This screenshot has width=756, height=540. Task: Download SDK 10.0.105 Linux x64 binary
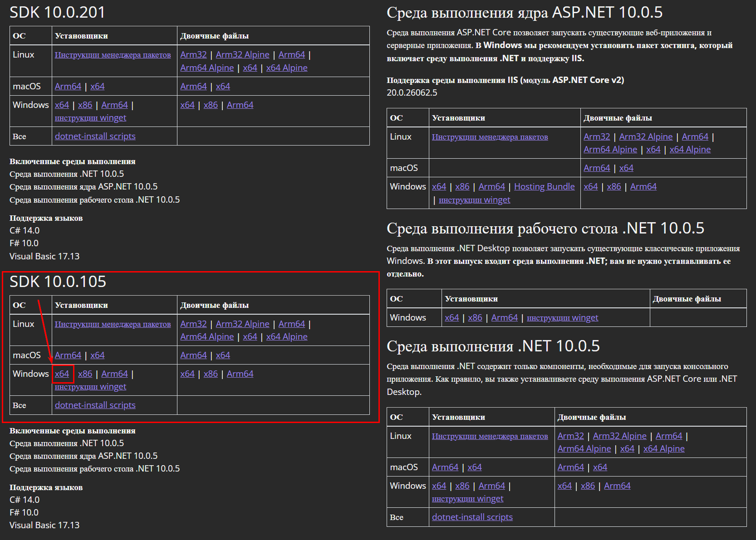[x=250, y=337]
